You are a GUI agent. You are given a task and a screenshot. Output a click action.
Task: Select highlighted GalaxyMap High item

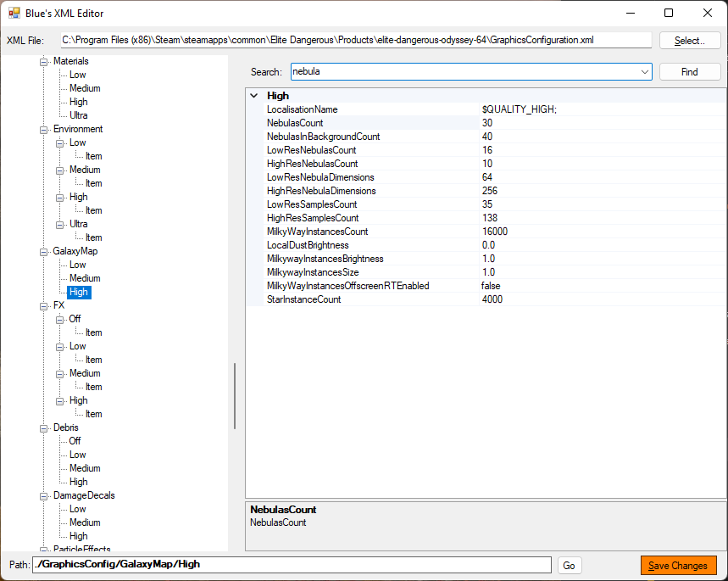point(79,292)
